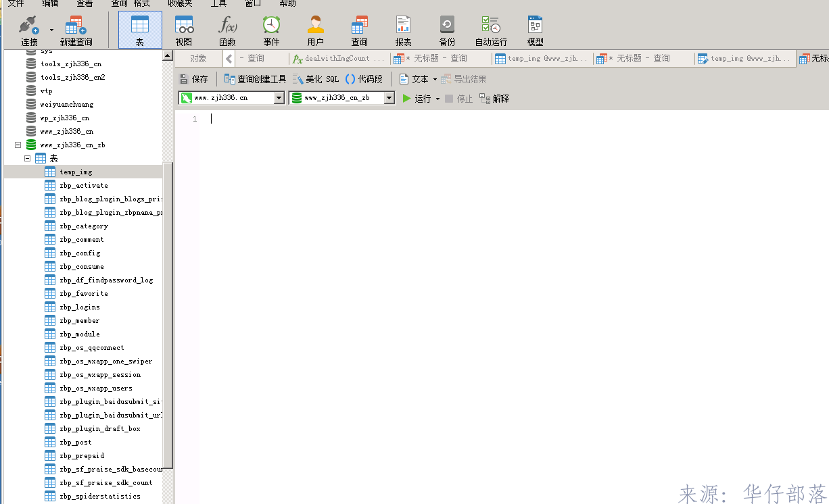Click the Save (保存) button
829x504 pixels.
click(193, 79)
